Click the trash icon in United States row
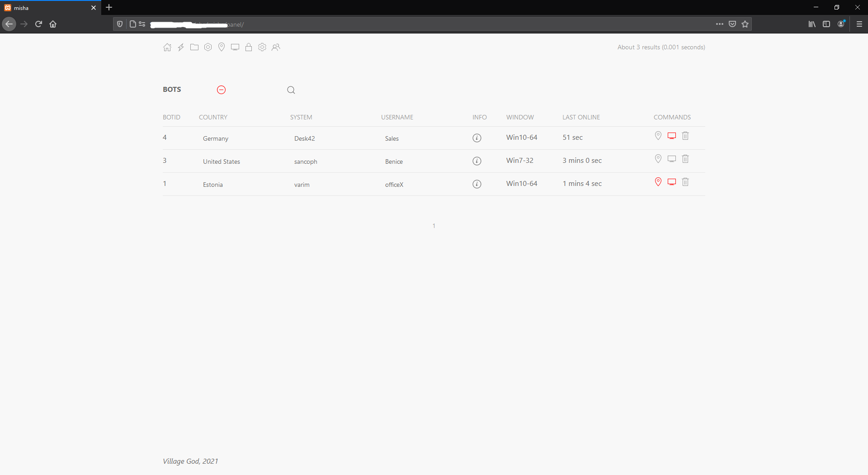Image resolution: width=868 pixels, height=475 pixels. click(685, 159)
